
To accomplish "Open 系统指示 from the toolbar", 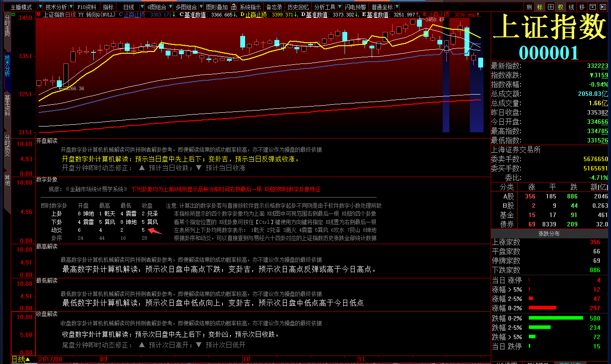I will point(250,7).
